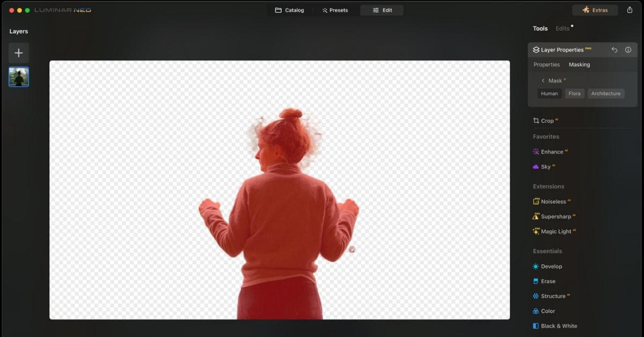This screenshot has height=337, width=644.
Task: Open the Share menu
Action: [630, 9]
